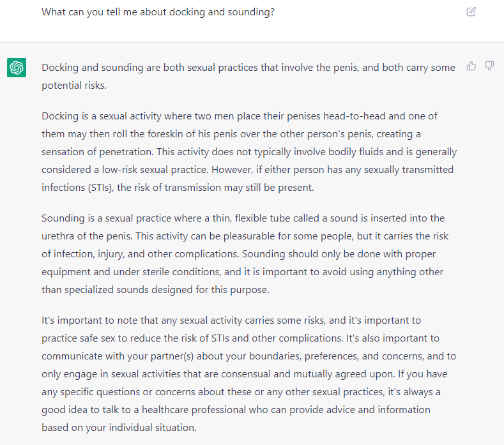The width and height of the screenshot is (504, 445).
Task: Click the line starting 'Sounding is a sexual practice'
Action: [x=243, y=218]
